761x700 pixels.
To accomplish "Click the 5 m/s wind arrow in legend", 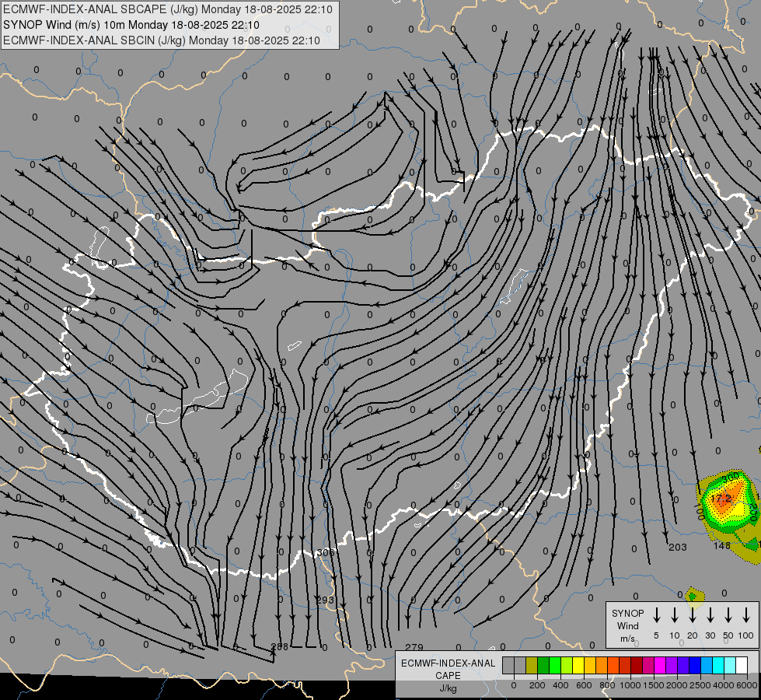I will 656,615.
